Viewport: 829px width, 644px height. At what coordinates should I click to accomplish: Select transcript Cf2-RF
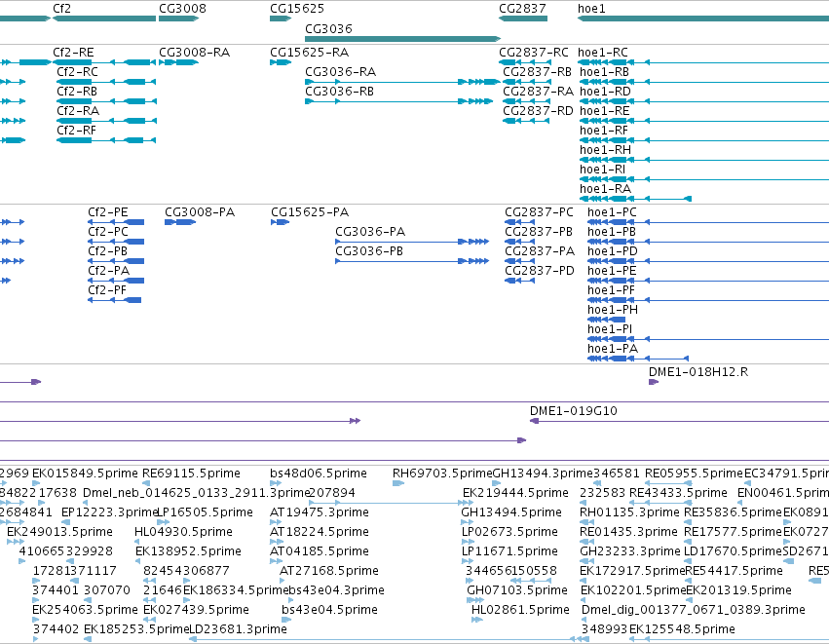point(77,131)
